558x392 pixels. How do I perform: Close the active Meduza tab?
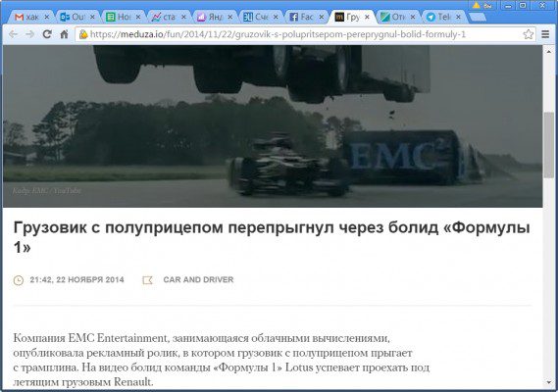[x=367, y=17]
